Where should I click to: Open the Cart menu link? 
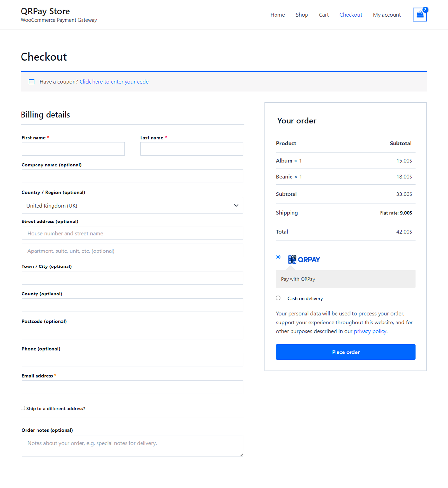click(x=323, y=15)
